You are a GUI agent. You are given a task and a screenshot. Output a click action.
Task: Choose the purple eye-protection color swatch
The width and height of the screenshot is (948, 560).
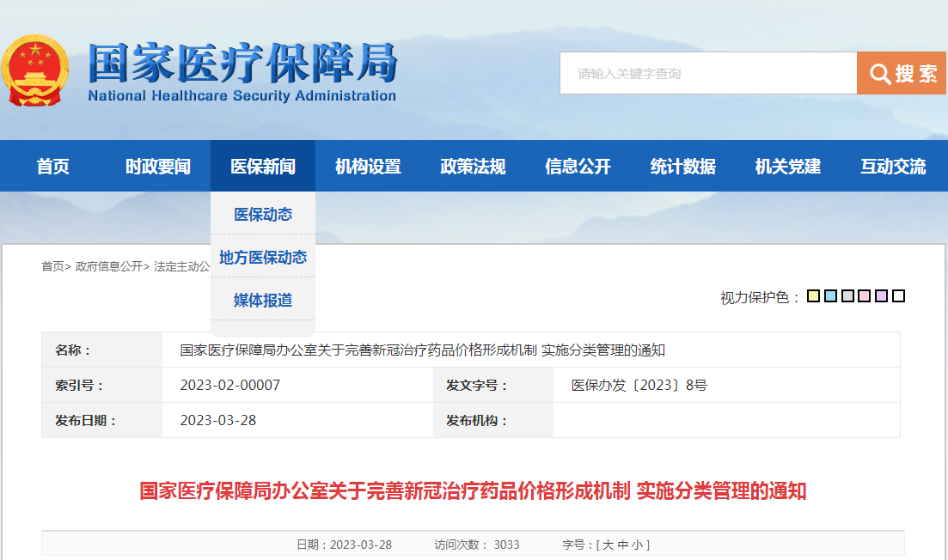pos(882,296)
